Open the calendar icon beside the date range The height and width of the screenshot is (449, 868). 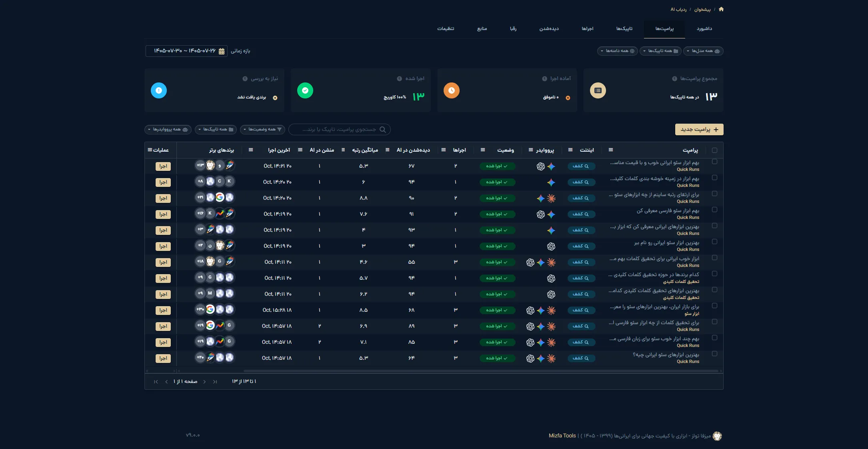pos(222,51)
